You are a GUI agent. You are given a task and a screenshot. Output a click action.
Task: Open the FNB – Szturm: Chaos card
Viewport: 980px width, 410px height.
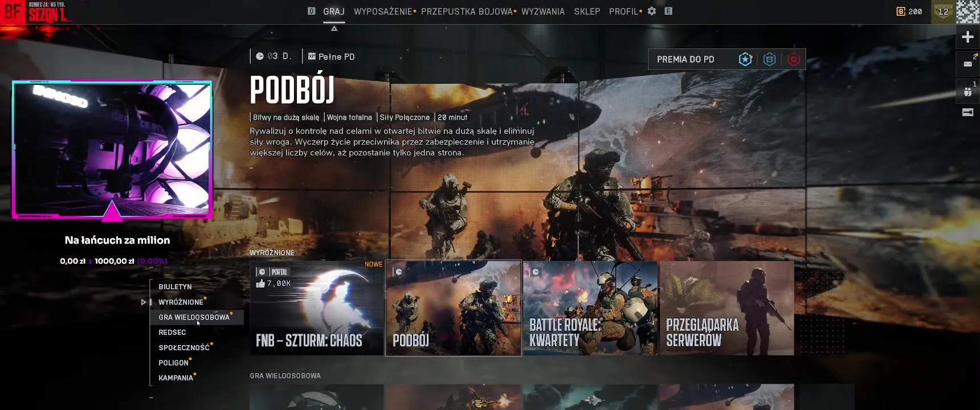click(x=317, y=308)
